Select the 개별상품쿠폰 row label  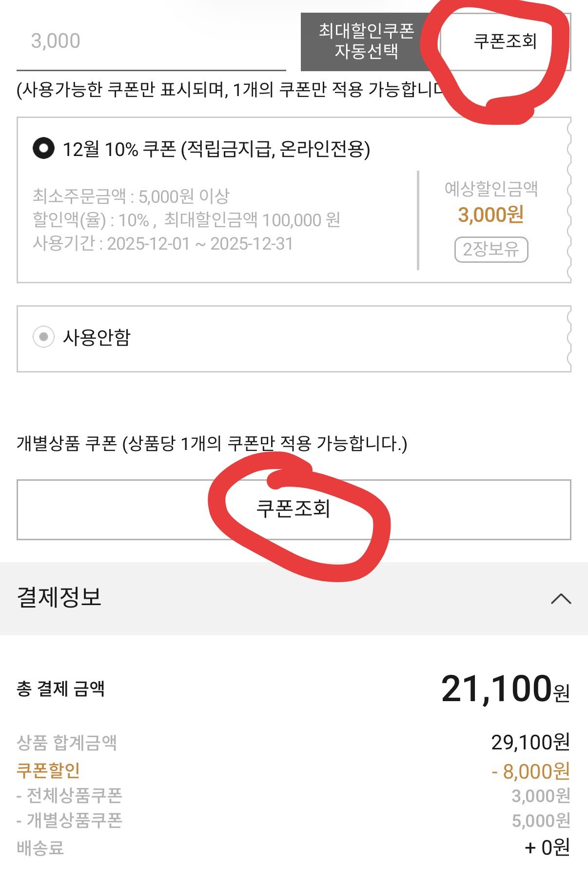(x=69, y=821)
